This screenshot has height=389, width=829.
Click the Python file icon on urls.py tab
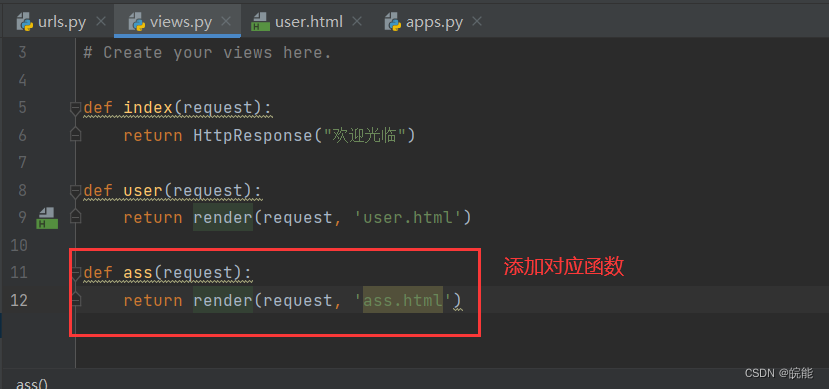coord(24,22)
